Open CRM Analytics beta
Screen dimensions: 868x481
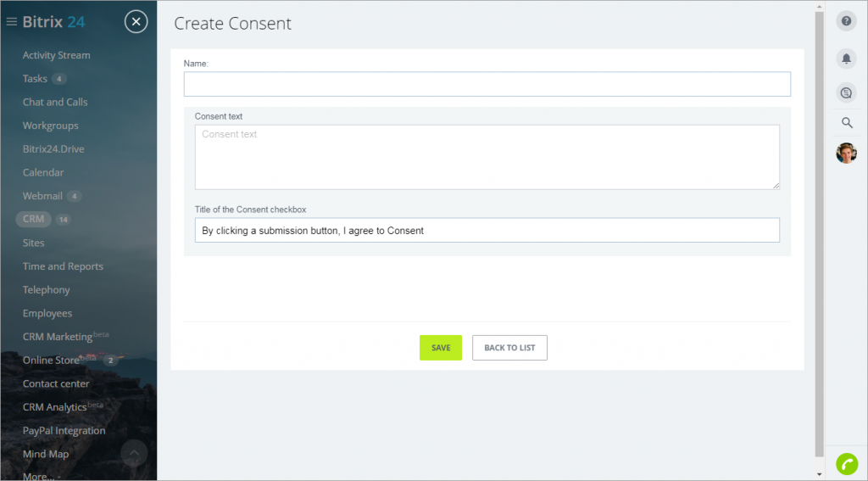coord(63,406)
